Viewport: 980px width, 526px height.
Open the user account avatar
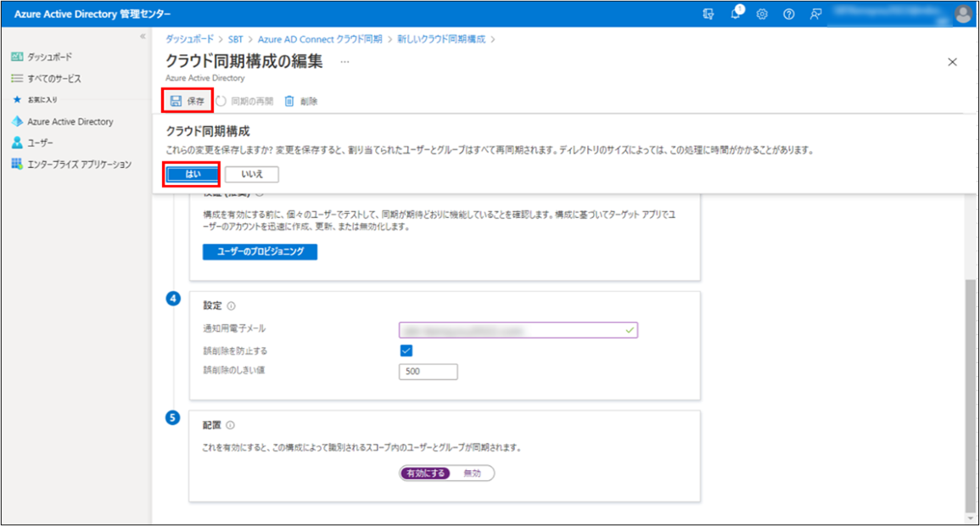click(963, 14)
